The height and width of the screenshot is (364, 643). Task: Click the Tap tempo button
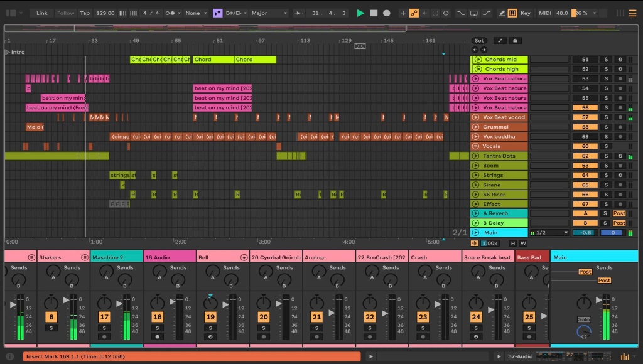click(85, 13)
